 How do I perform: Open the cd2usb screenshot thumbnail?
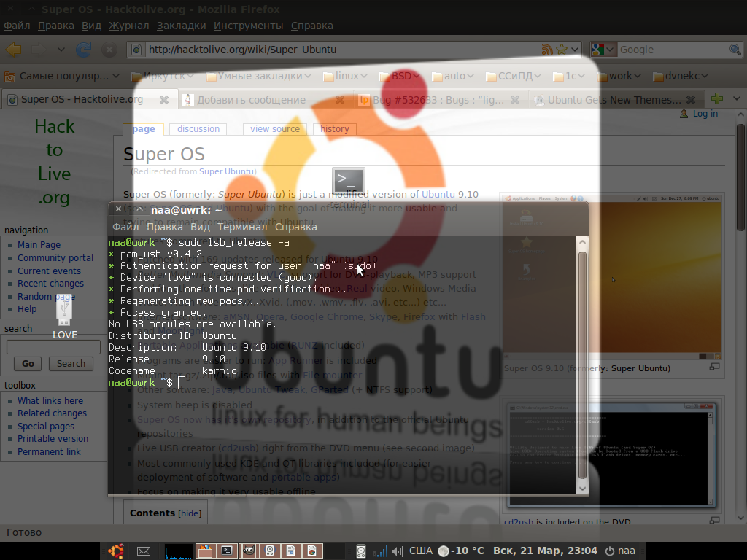pyautogui.click(x=612, y=455)
